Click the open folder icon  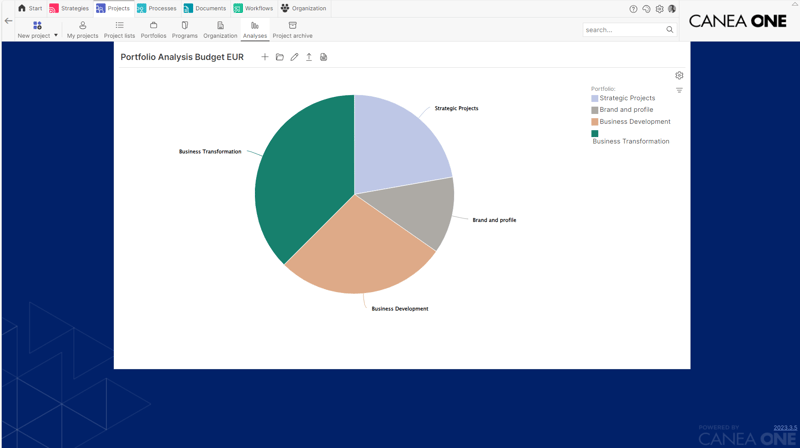280,57
